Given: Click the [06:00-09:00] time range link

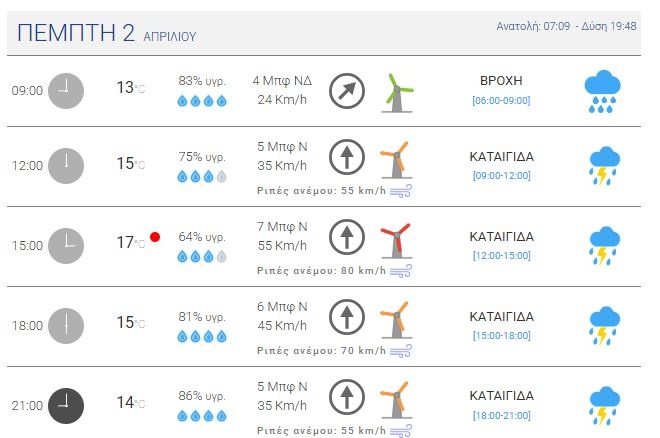Looking at the screenshot, I should (x=501, y=100).
